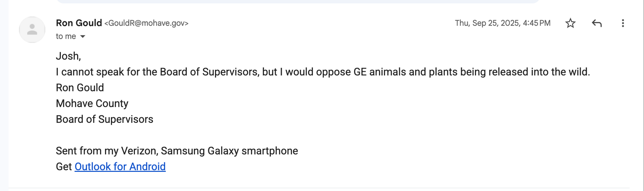Star this email from Ron Gould
Image resolution: width=644 pixels, height=191 pixels.
click(570, 23)
